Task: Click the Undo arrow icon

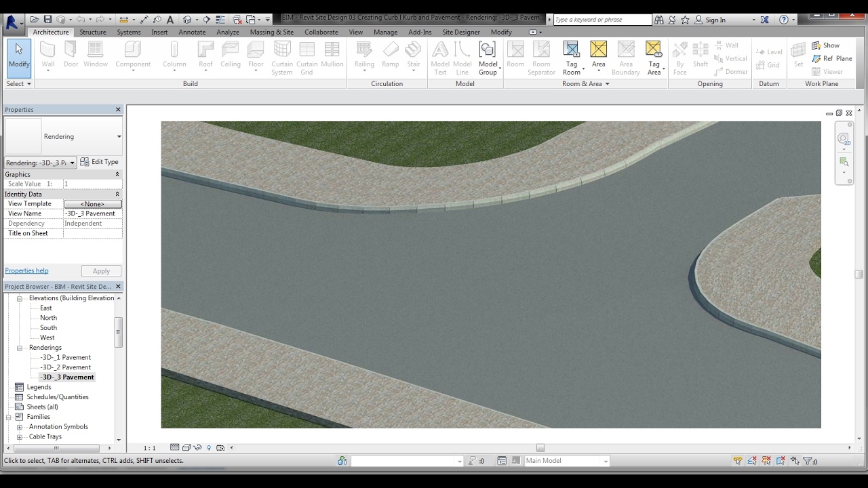Action: [x=81, y=20]
